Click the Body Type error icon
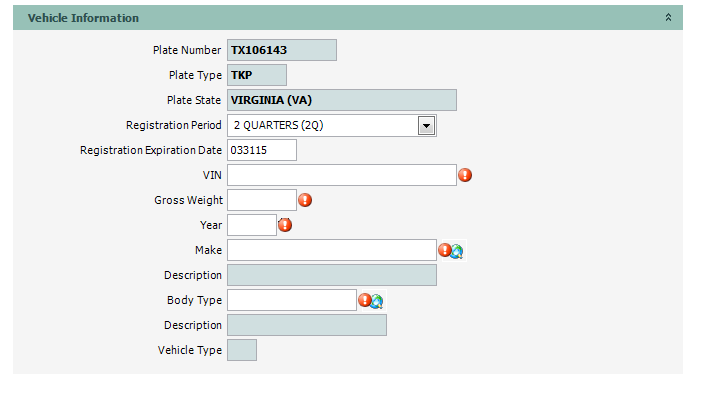Image resolution: width=717 pixels, height=395 pixels. tap(364, 300)
